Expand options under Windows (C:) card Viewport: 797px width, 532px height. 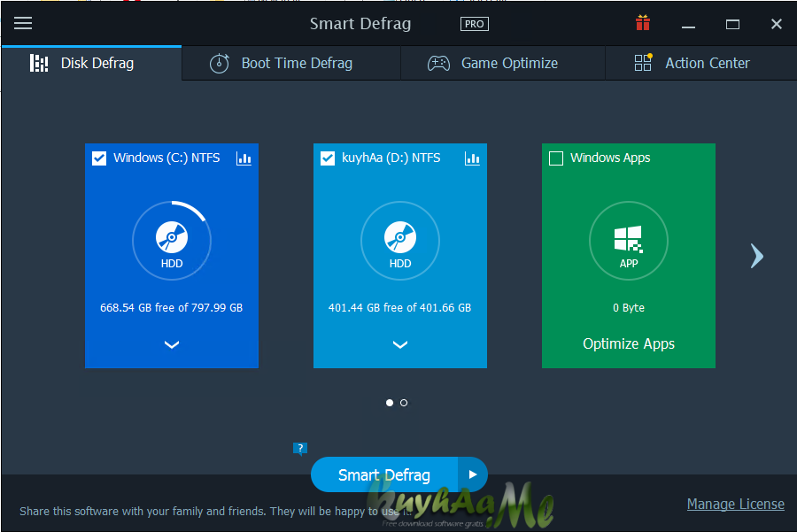point(172,344)
